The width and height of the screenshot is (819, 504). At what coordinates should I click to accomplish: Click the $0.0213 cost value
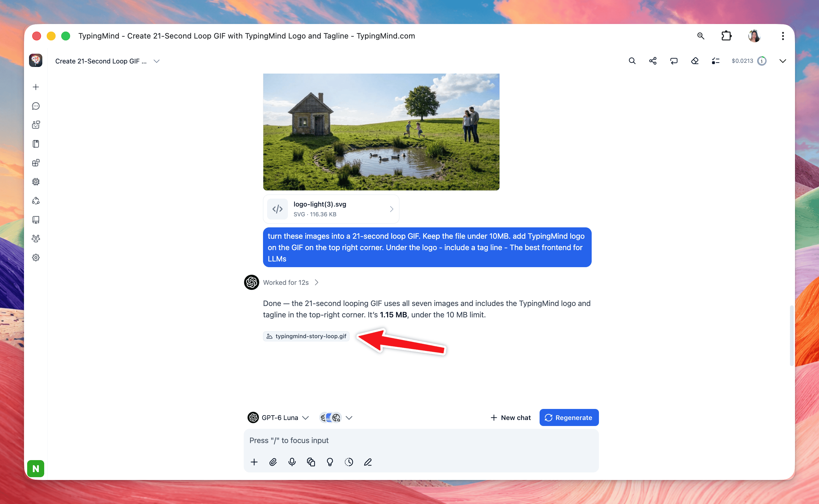point(742,61)
